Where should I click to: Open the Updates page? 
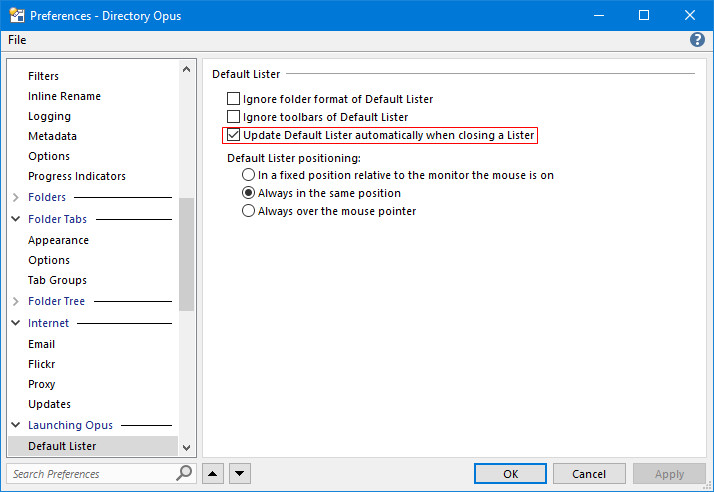[49, 404]
